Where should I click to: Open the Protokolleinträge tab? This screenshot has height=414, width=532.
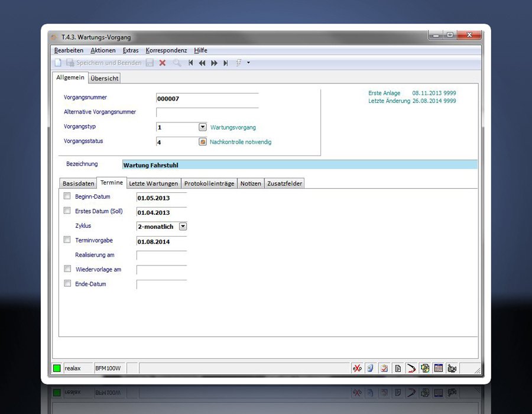point(209,183)
